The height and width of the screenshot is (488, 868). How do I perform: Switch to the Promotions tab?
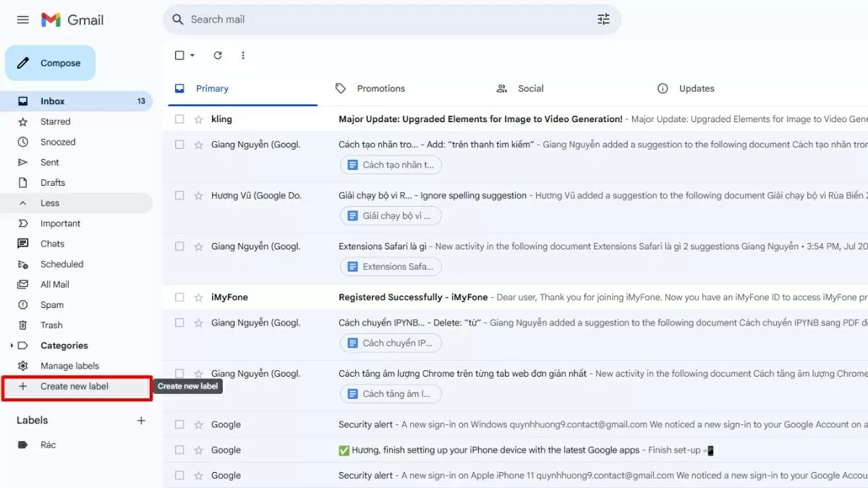click(380, 89)
